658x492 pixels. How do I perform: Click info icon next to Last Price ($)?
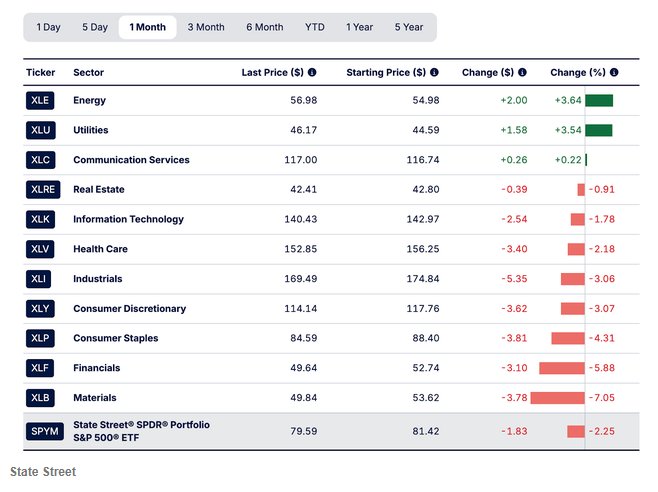point(312,72)
